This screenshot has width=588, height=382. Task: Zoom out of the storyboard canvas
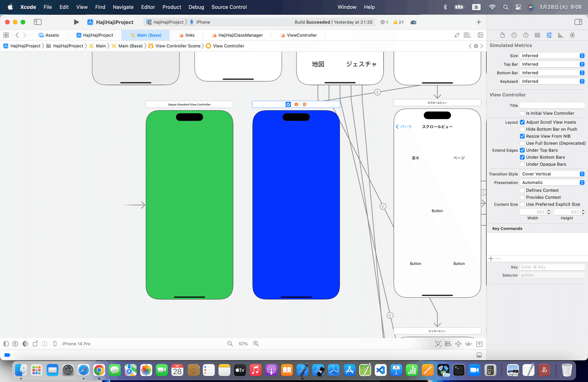[x=230, y=344]
